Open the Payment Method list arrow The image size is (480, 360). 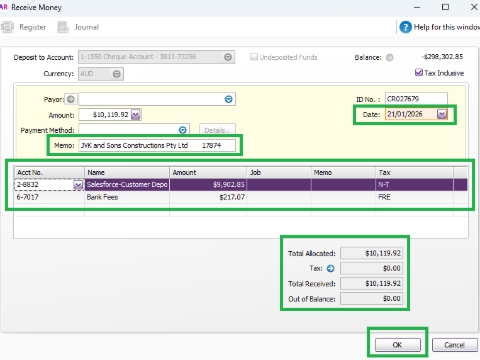pyautogui.click(x=183, y=130)
